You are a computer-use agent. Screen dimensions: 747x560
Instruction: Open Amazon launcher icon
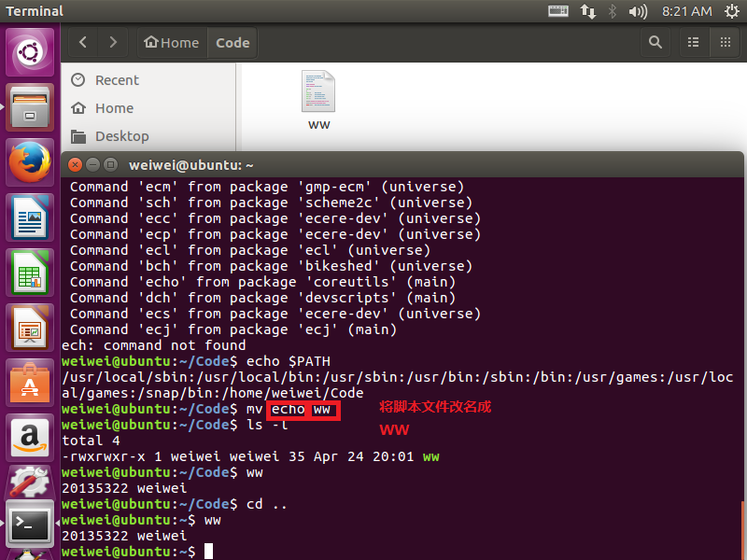(30, 438)
